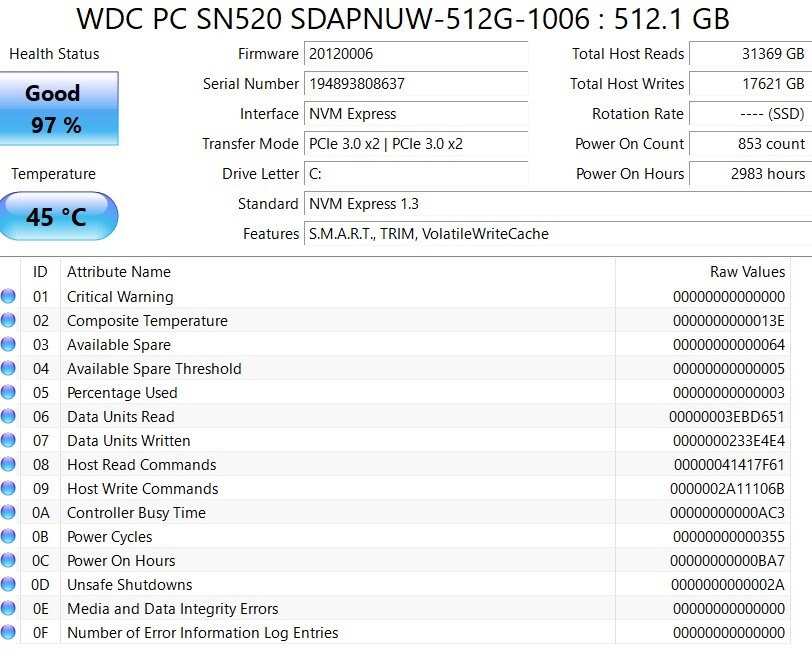Click the WDC PC SN520 drive title
This screenshot has width=812, height=662.
tap(403, 19)
